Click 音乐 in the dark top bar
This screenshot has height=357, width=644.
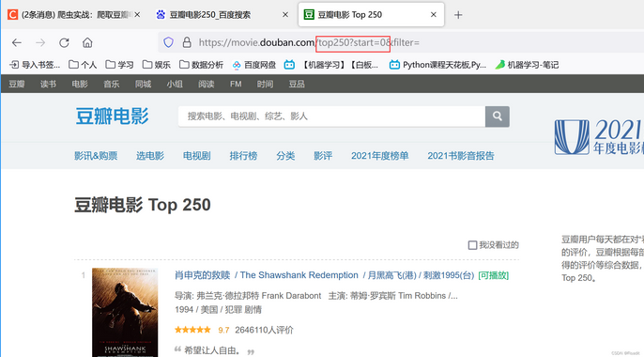[x=112, y=85]
